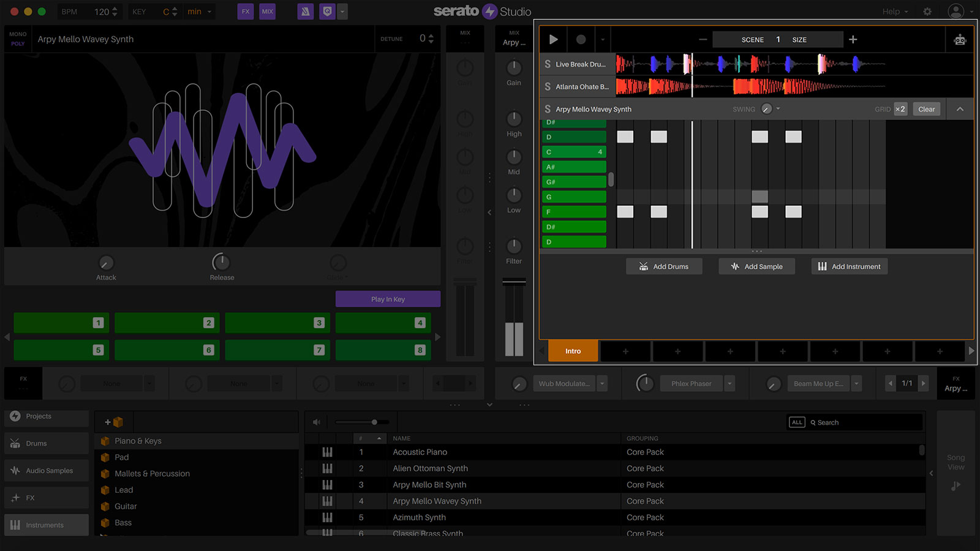Toggle the ALL search filter
This screenshot has width=980, height=551.
point(797,422)
